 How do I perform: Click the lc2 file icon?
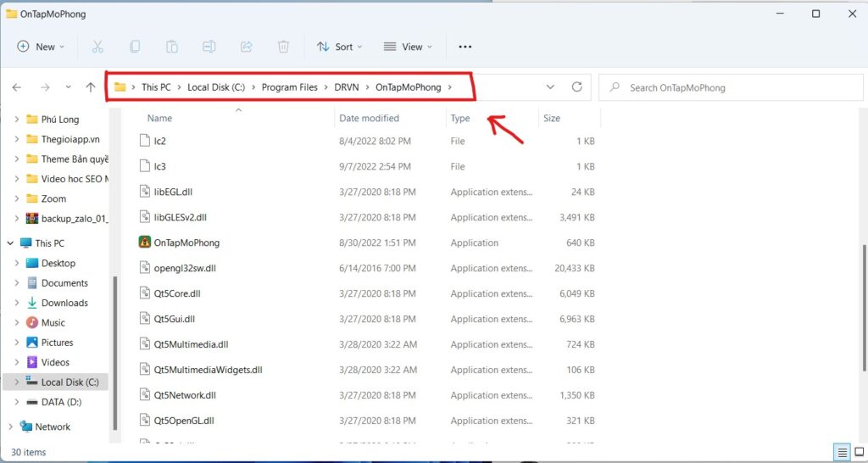tap(144, 141)
